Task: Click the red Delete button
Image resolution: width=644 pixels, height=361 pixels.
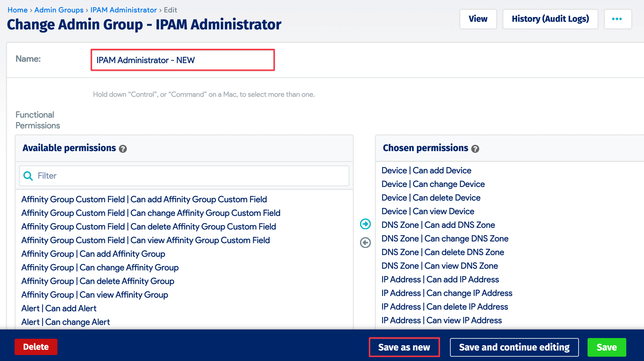Action: (36, 347)
